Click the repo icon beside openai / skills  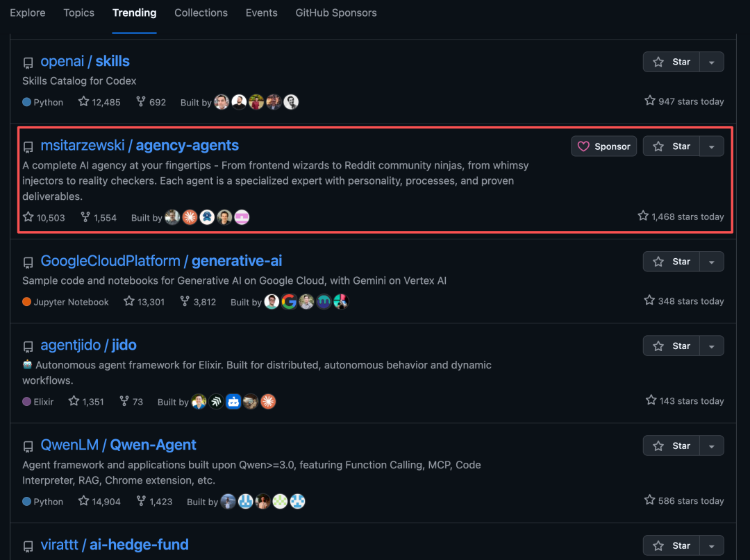pyautogui.click(x=28, y=62)
